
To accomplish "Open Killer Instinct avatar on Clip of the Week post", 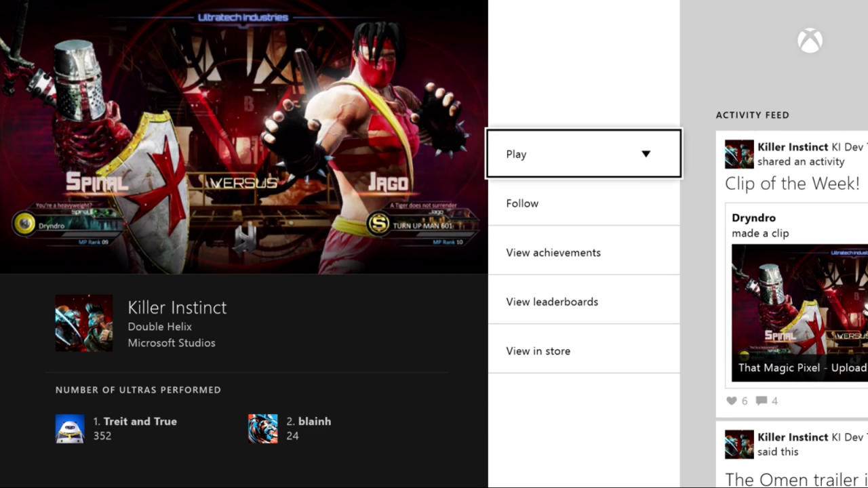I will [x=739, y=154].
